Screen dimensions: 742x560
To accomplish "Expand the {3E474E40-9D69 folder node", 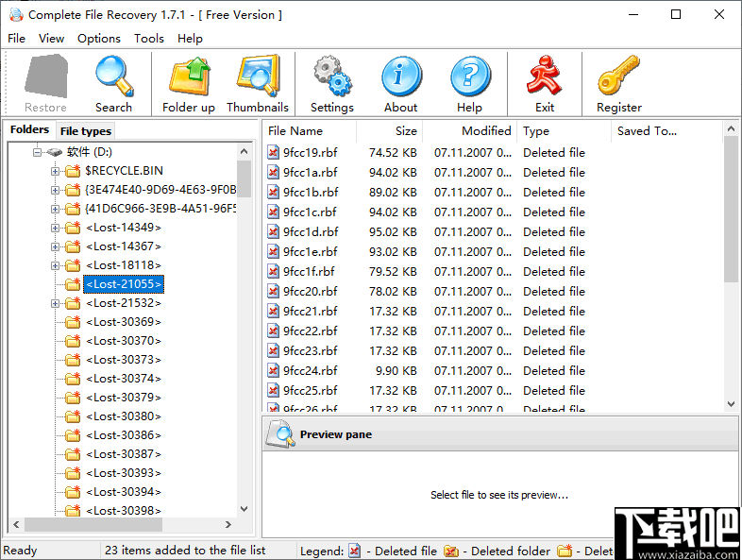I will [x=56, y=190].
